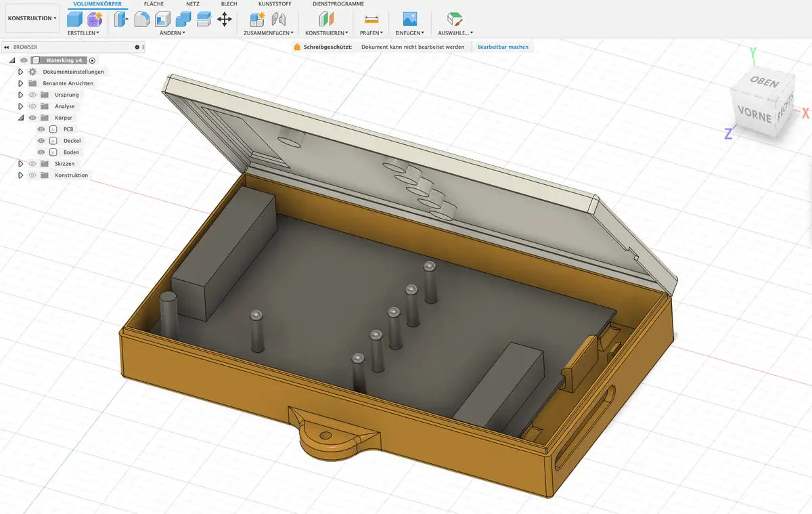The image size is (812, 514).
Task: Click the Extrude tool icon in the Erstellen group
Action: (74, 20)
